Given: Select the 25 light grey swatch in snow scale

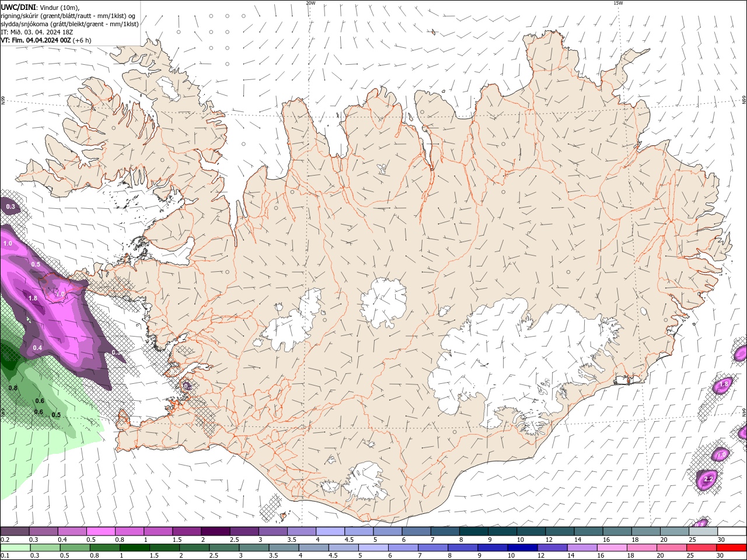Looking at the screenshot, I should pos(703,531).
